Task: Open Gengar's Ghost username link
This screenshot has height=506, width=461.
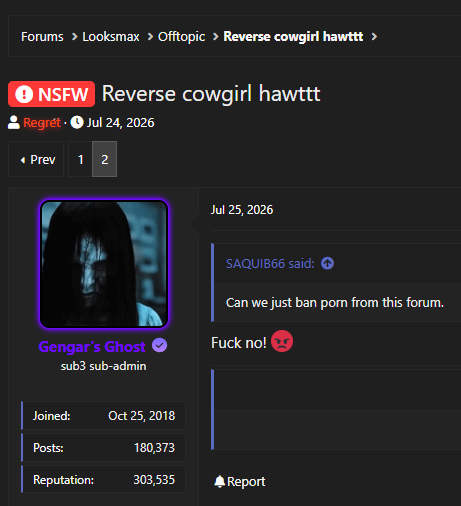Action: pos(92,347)
